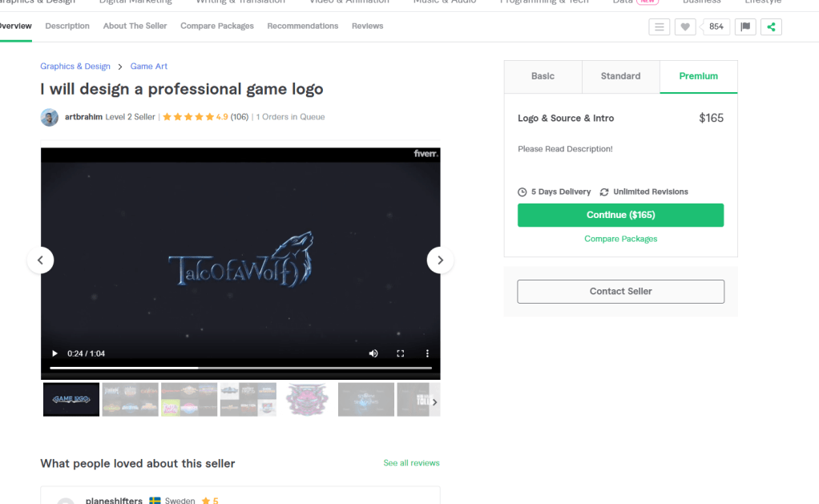Select the Standard package tab
The width and height of the screenshot is (819, 504).
click(620, 76)
